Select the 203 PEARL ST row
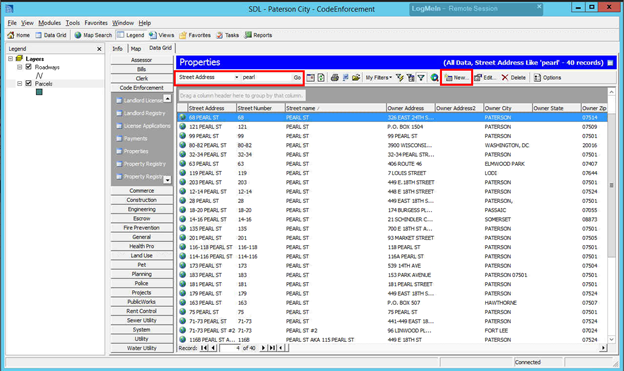Image resolution: width=624 pixels, height=371 pixels. [392, 182]
